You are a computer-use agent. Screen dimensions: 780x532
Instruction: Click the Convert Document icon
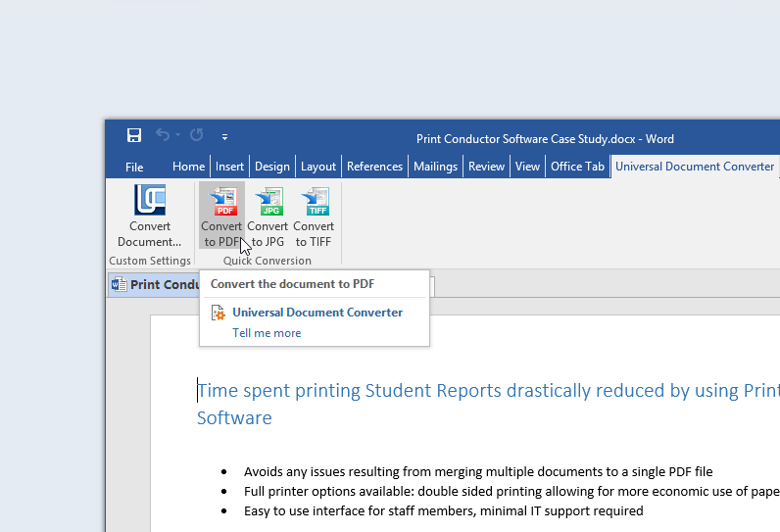[150, 200]
